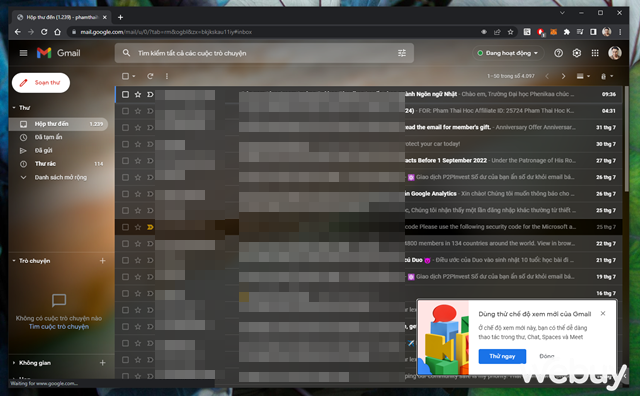
Task: Open search filter options icon
Action: [x=402, y=53]
